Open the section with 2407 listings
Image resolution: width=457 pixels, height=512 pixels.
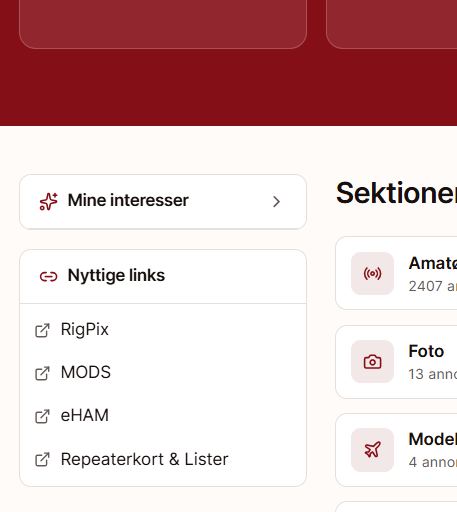point(396,273)
